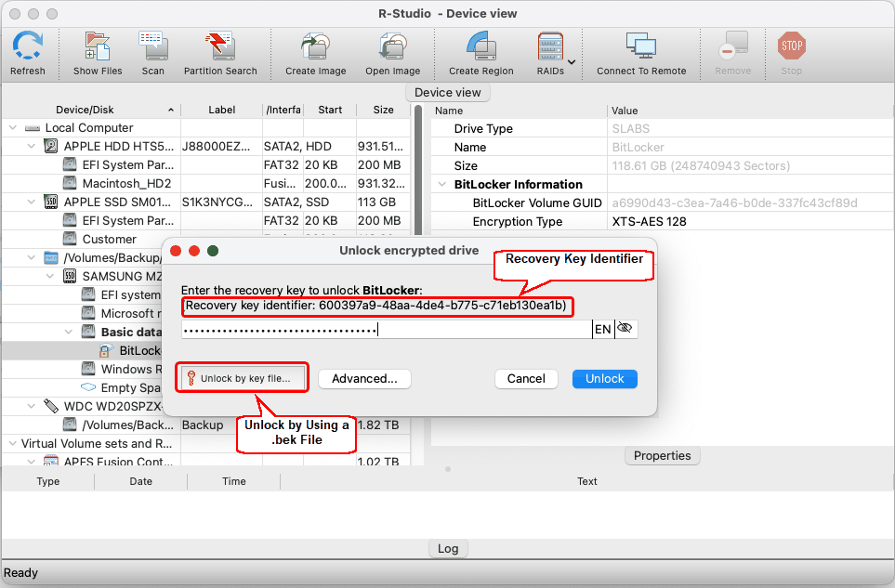Click the Customer partition icon
Screen dimensions: 895x588
tap(70, 239)
